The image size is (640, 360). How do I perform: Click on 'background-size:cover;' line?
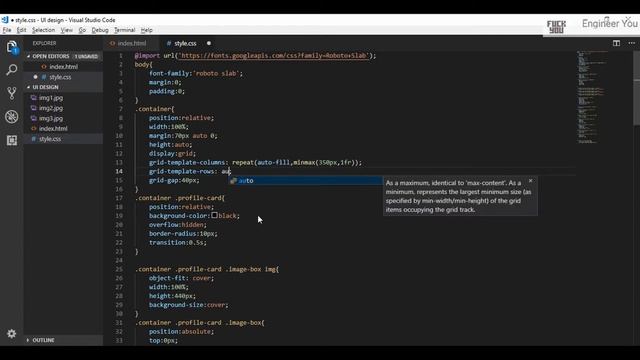189,305
